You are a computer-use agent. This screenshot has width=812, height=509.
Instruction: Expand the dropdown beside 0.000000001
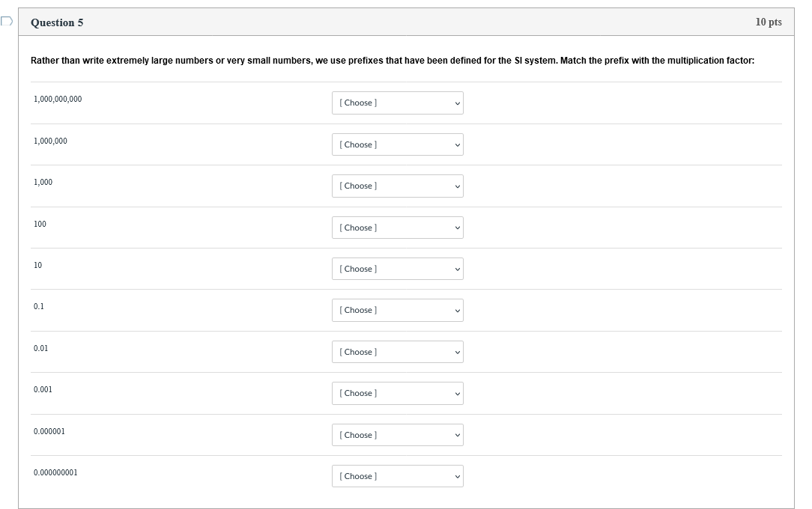coord(397,476)
